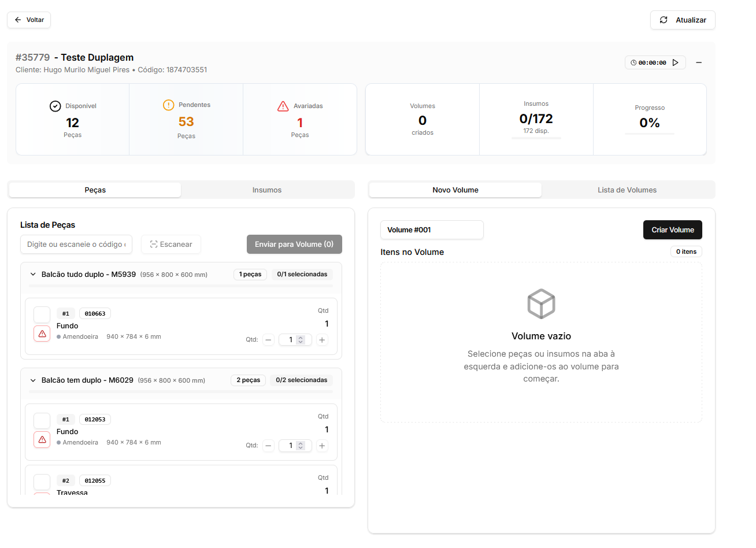Image resolution: width=756 pixels, height=548 pixels.
Task: Click the quantity spinner arrows for piece 010663
Action: point(301,340)
